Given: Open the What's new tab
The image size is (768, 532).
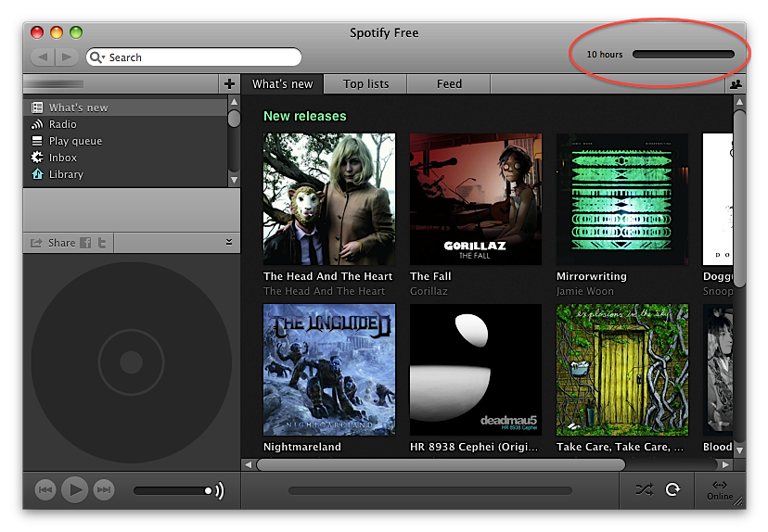Looking at the screenshot, I should [x=283, y=84].
